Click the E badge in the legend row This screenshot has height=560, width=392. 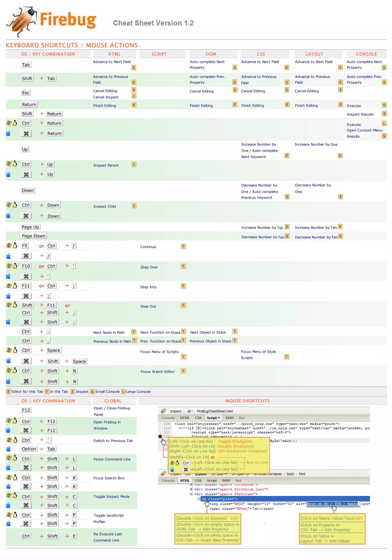[x=9, y=392]
